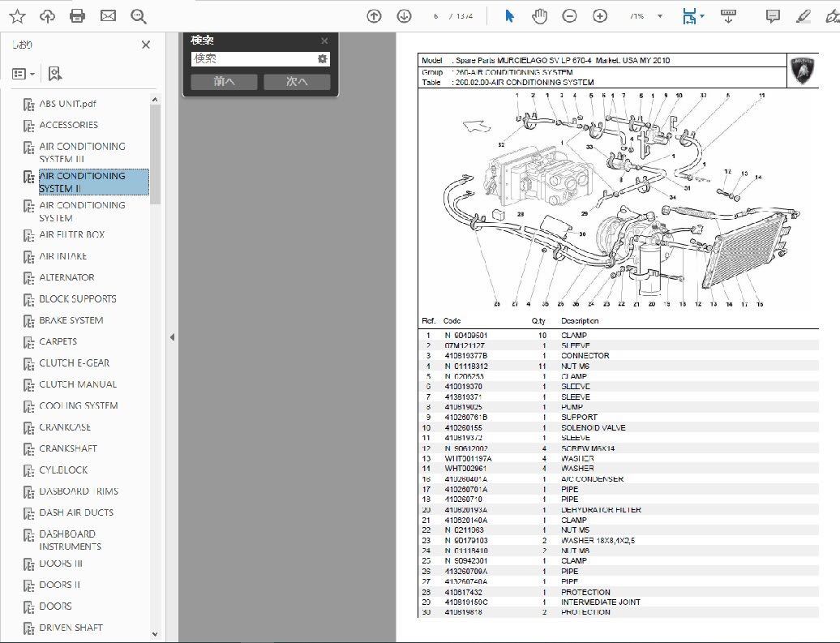Click the INTERMEDIATE JOINT description text
Image resolution: width=840 pixels, height=643 pixels.
601,602
